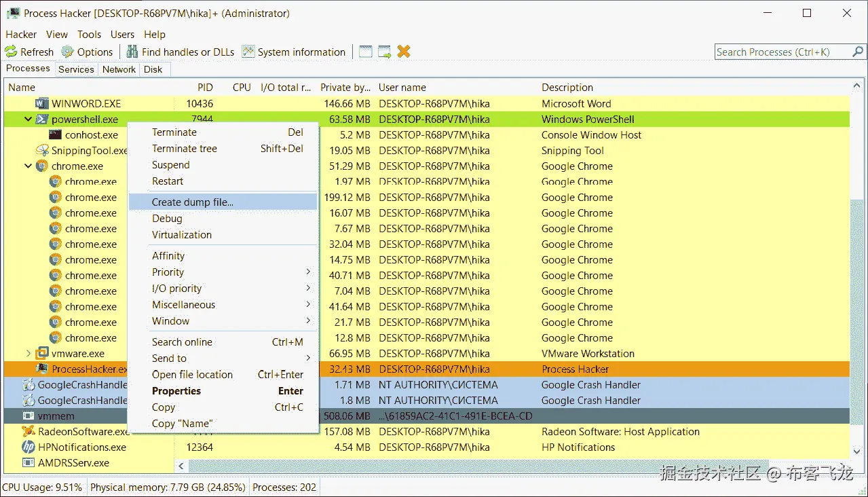Screen dimensions: 868x497
Task: Click the WINWORD.EXE Word icon
Action: [42, 104]
